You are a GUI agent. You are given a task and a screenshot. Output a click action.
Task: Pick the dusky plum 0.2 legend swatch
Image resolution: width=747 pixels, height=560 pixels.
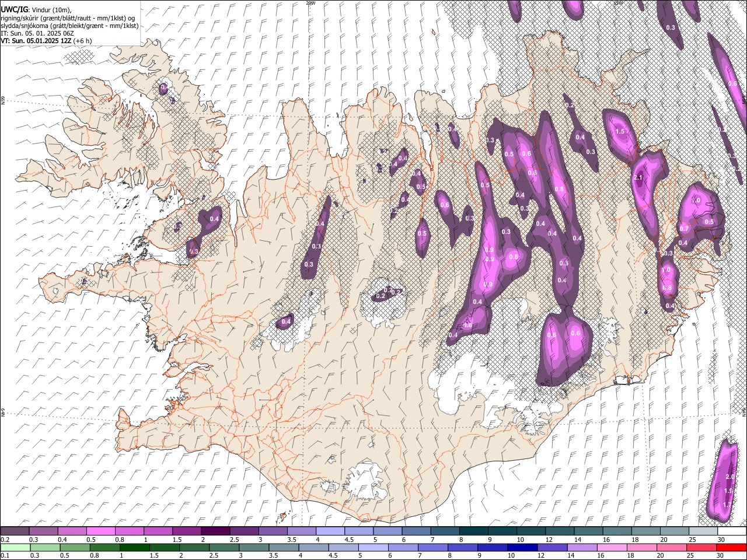[15, 531]
